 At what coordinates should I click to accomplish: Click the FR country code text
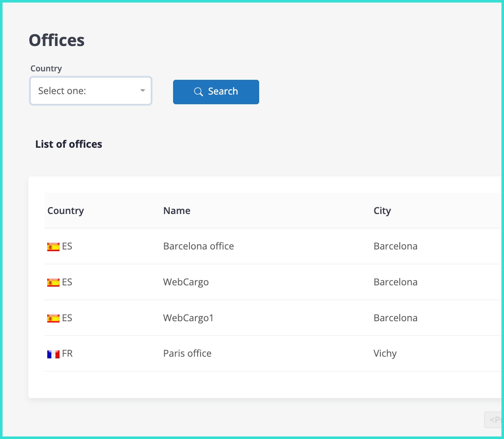pyautogui.click(x=67, y=353)
